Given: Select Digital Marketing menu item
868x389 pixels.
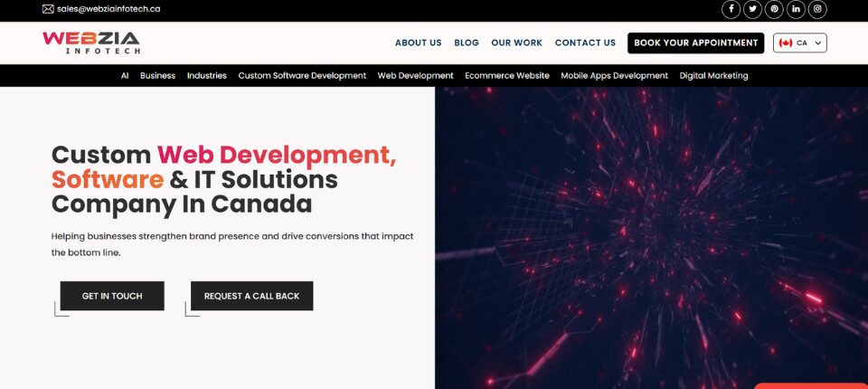Looking at the screenshot, I should (713, 75).
